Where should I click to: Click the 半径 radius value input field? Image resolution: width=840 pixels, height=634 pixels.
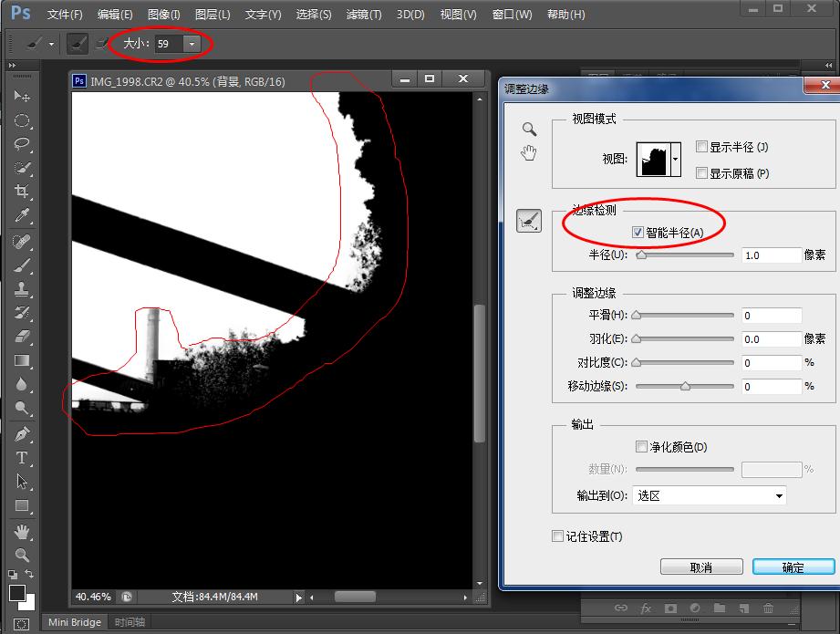pos(771,255)
